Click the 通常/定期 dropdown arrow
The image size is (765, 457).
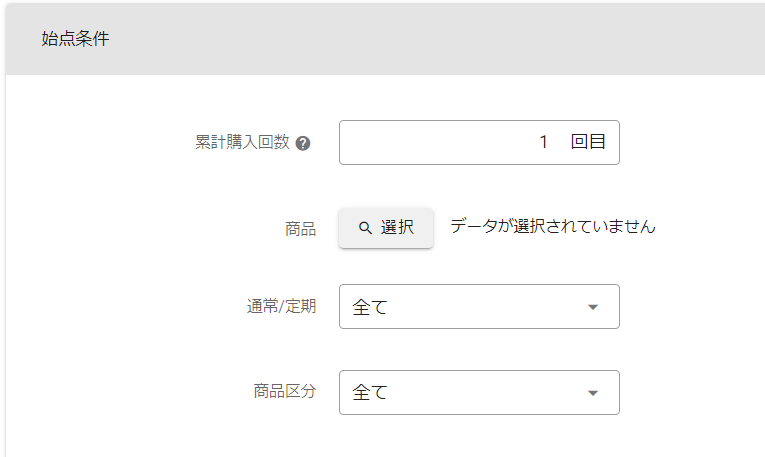(x=593, y=307)
